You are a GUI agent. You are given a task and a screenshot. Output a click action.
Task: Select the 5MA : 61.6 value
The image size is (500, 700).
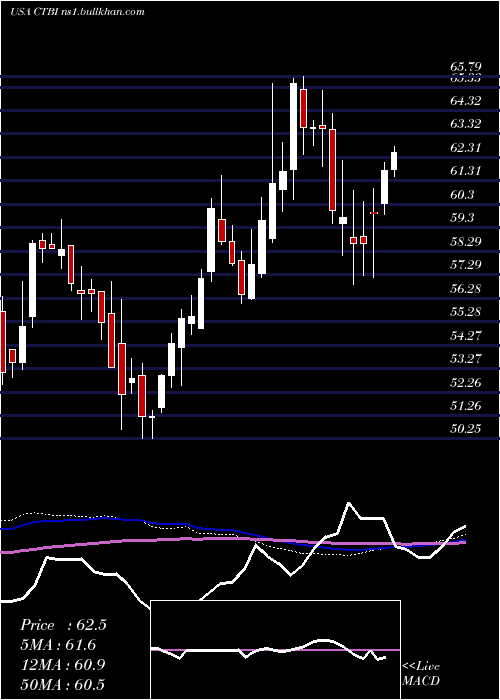[58, 645]
